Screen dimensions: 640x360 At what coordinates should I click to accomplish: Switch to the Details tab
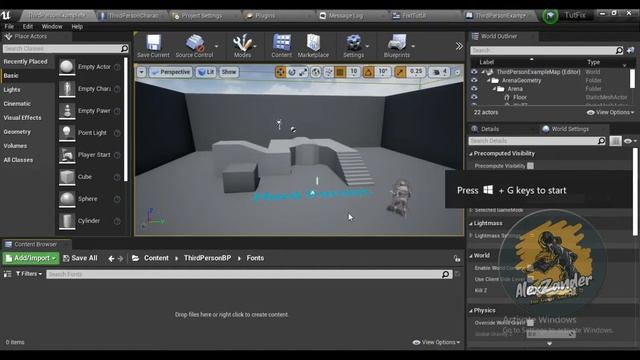point(490,129)
